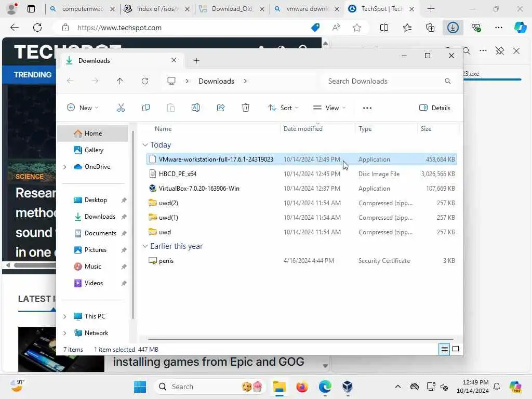The width and height of the screenshot is (532, 399).
Task: Select Videos in navigation pane
Action: click(x=94, y=283)
